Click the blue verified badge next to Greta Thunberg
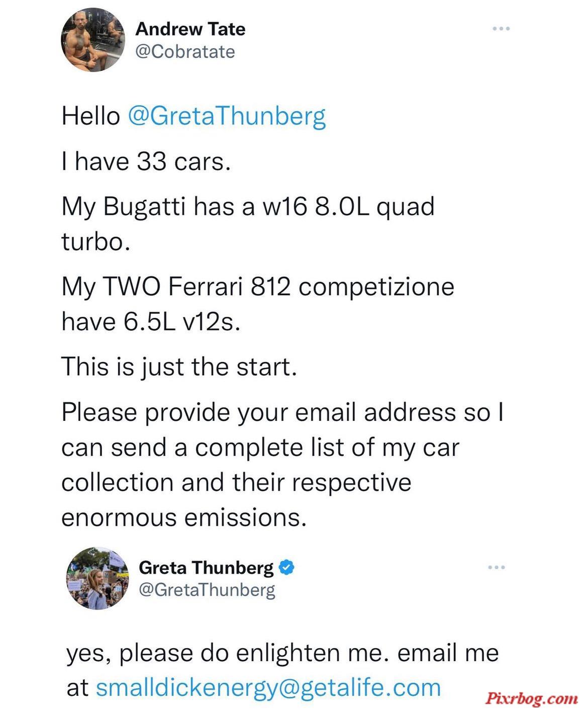The height and width of the screenshot is (715, 588). [x=286, y=567]
